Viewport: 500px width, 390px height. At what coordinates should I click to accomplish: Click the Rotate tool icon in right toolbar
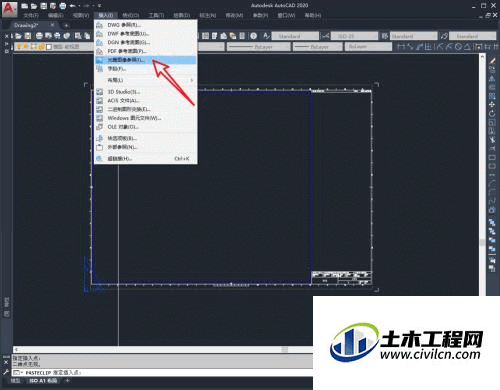(x=492, y=114)
